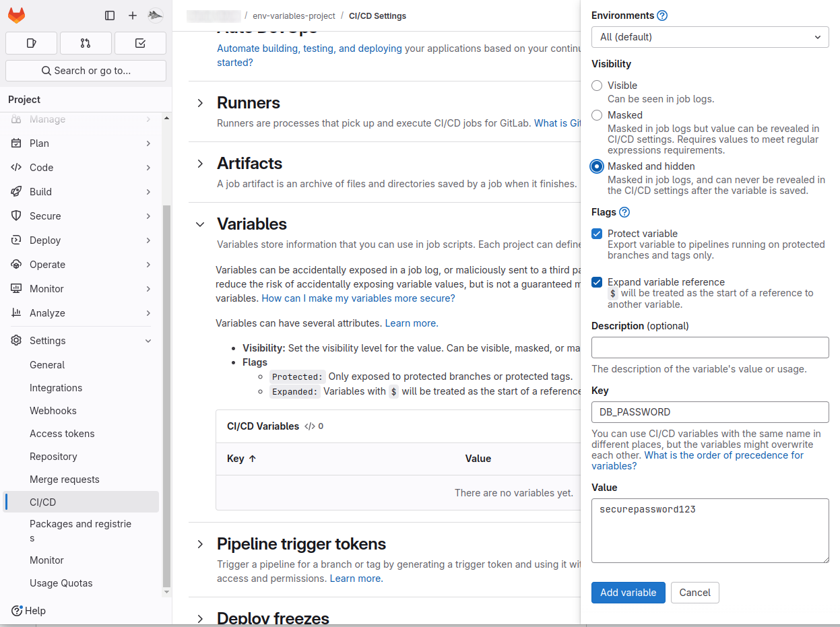Click the Build rocket icon

coord(16,192)
